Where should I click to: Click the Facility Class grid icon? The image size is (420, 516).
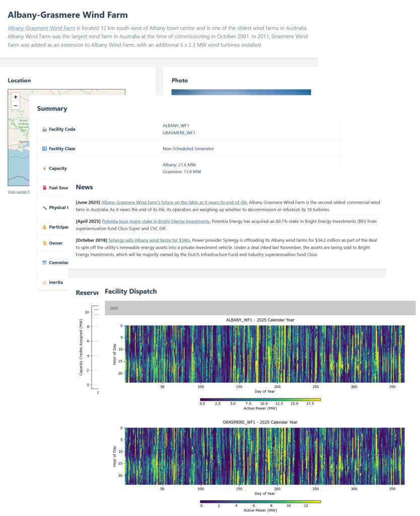tap(44, 149)
